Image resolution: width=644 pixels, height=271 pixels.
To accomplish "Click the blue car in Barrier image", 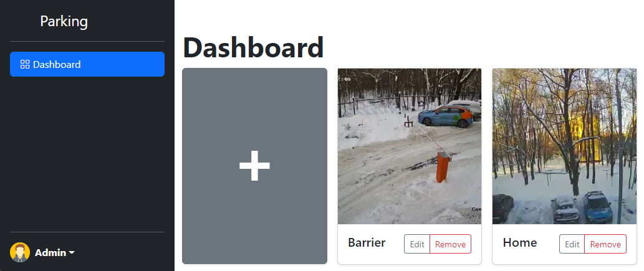I will (x=445, y=116).
